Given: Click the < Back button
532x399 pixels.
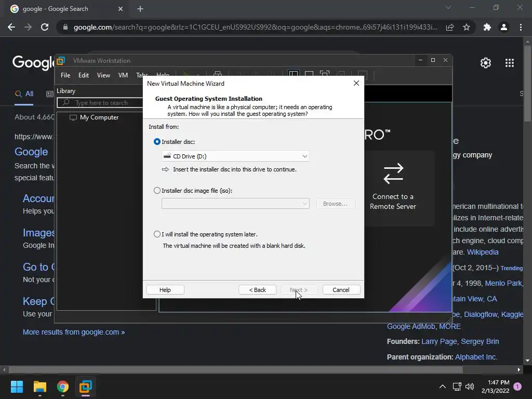Looking at the screenshot, I should click(x=257, y=290).
